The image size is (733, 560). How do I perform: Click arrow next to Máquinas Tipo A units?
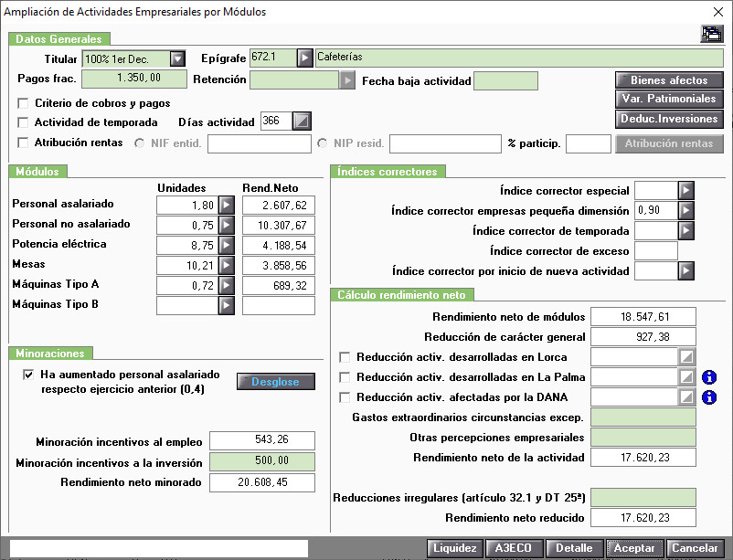tap(227, 286)
